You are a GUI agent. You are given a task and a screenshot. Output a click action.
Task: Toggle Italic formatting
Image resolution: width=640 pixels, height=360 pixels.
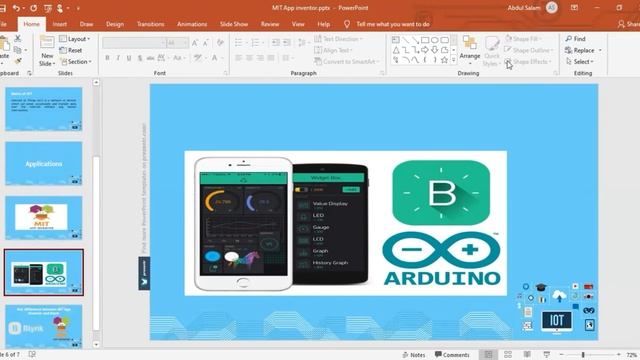118,58
